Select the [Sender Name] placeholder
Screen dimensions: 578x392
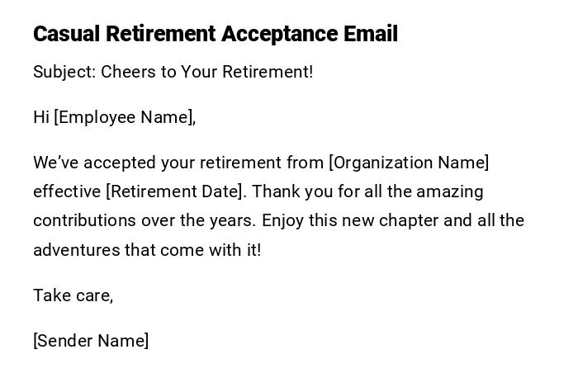point(91,341)
